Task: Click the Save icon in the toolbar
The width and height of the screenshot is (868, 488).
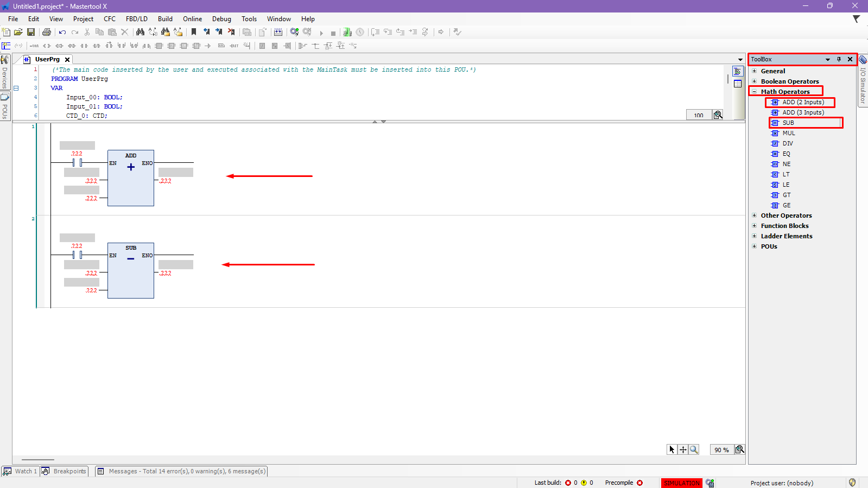Action: point(31,32)
